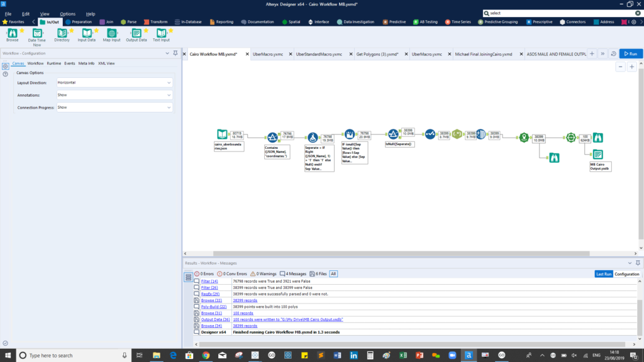Toggle the Messages filter in results
The height and width of the screenshot is (362, 644).
293,274
